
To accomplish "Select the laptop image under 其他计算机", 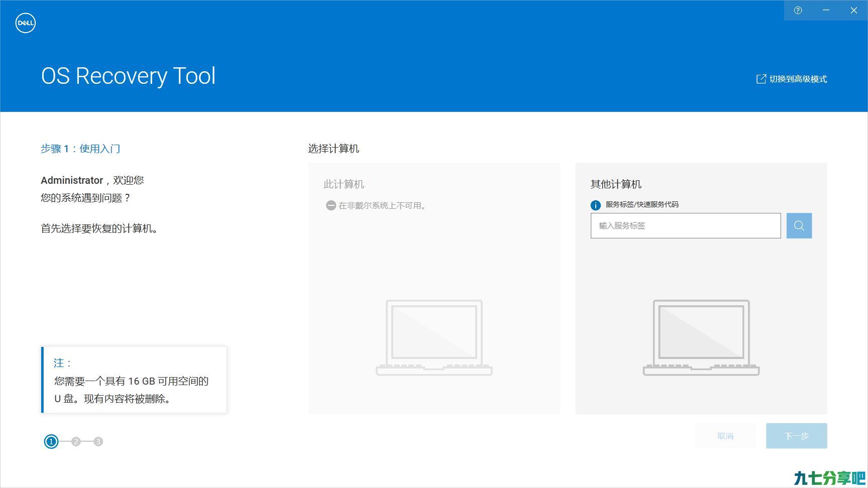I will [701, 337].
